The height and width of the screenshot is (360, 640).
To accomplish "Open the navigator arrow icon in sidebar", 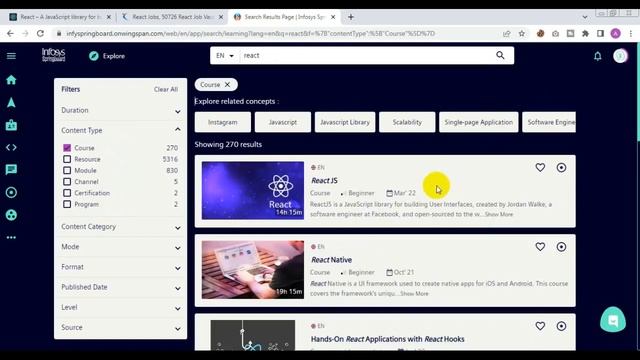I will [11, 102].
